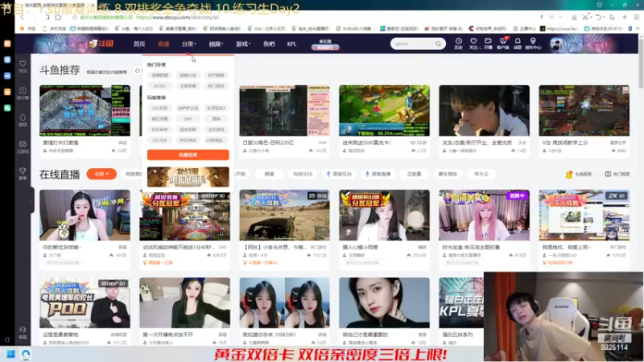The height and width of the screenshot is (362, 644).
Task: Select the 正能量 category tab
Action: [x=414, y=174]
